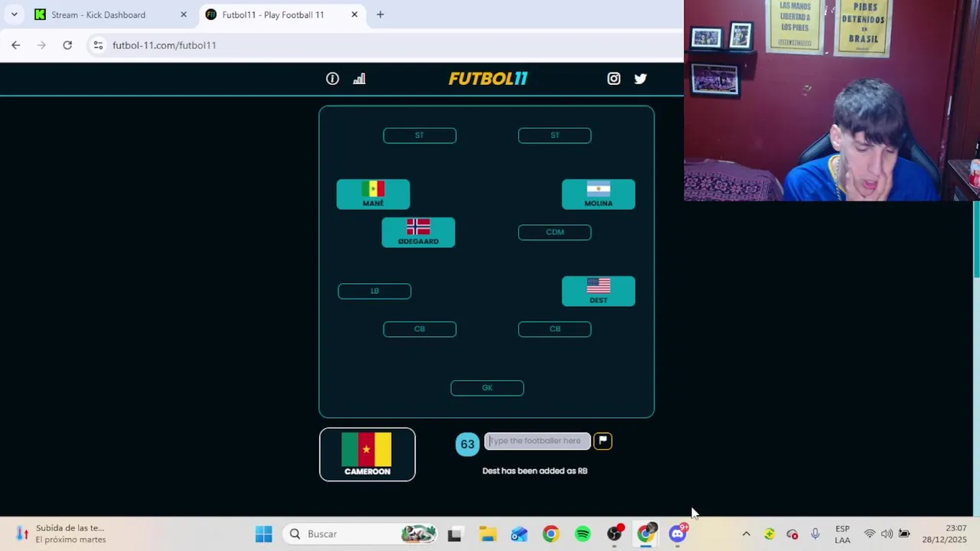
Task: Select the CDM position slot
Action: click(x=554, y=232)
